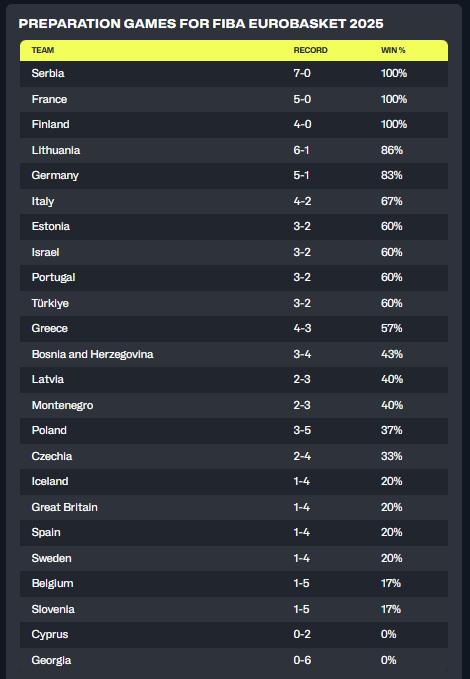Click the Great Britain team name

click(x=65, y=507)
